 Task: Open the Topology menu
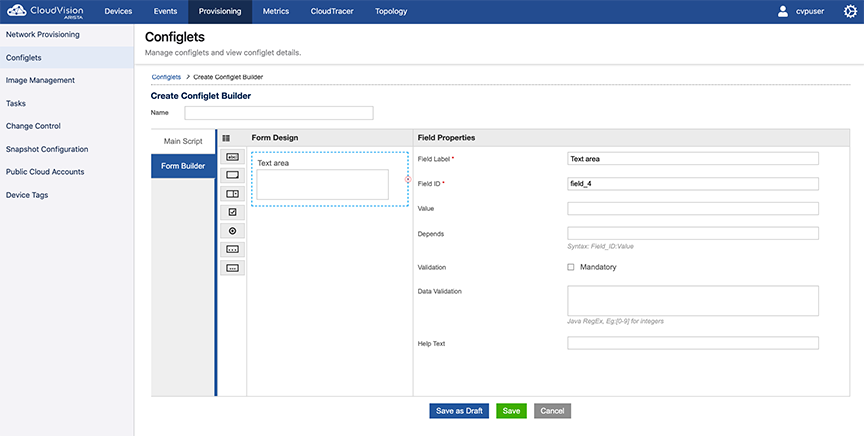[391, 11]
